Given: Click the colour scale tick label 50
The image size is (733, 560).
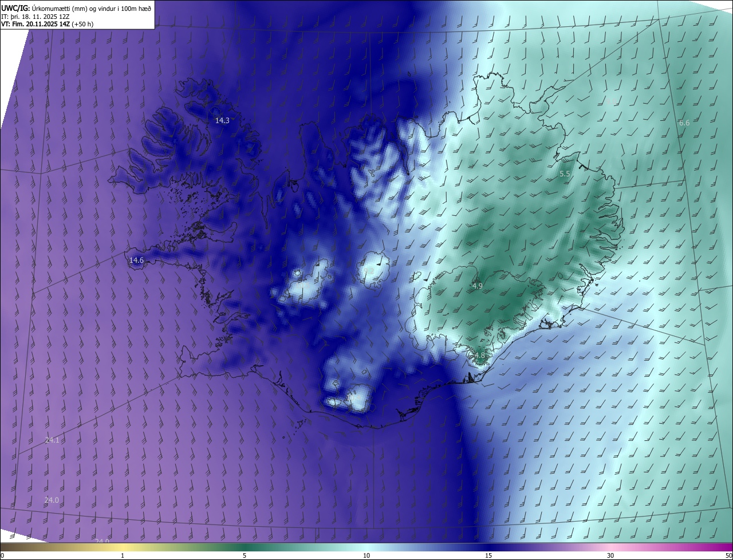Looking at the screenshot, I should pyautogui.click(x=728, y=555).
